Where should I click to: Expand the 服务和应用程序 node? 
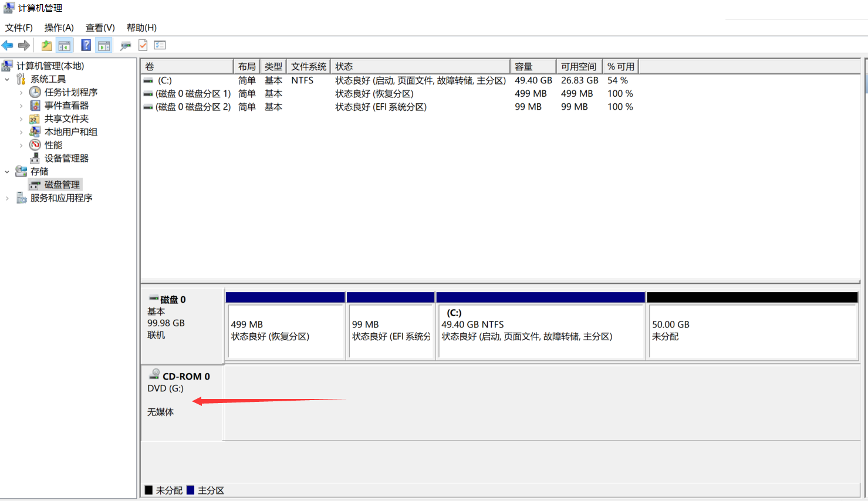[7, 198]
